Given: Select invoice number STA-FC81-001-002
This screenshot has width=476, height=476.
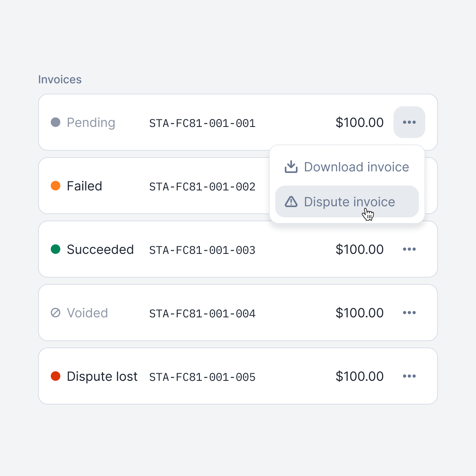Looking at the screenshot, I should pos(202,187).
